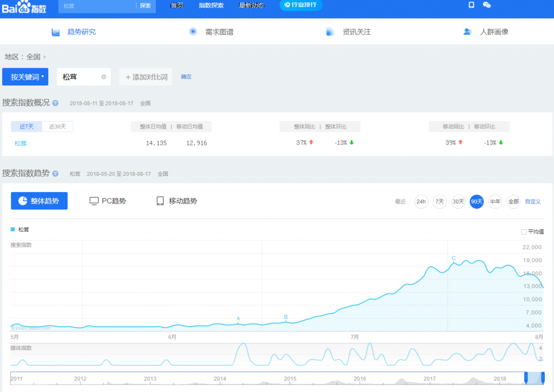Click the 趋势研究 chart icon

(56, 32)
